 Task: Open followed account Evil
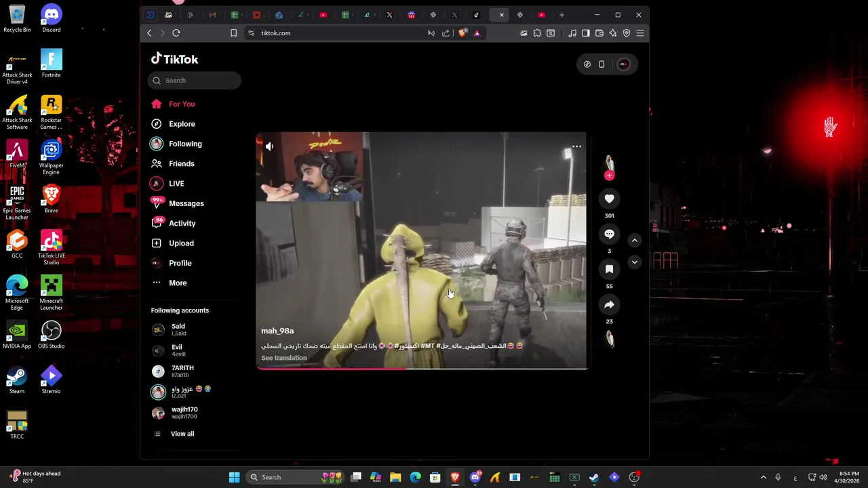[x=170, y=350]
